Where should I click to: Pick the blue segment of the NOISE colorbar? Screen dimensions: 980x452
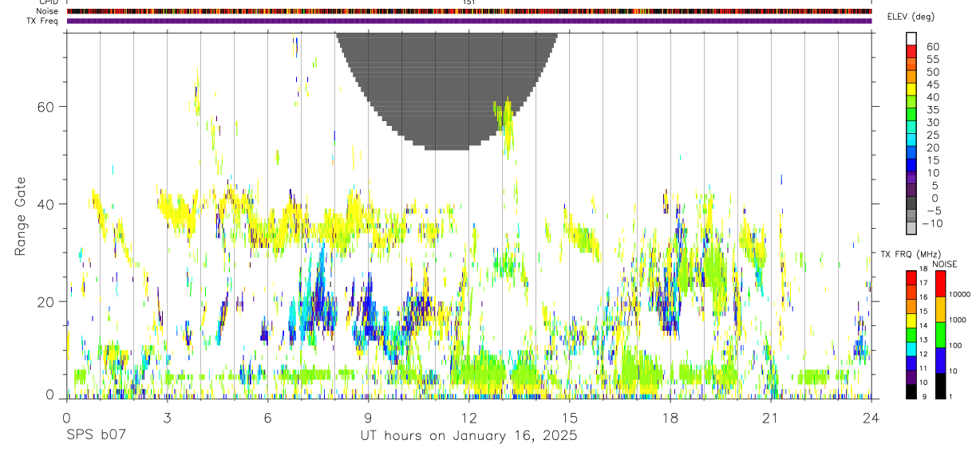point(940,360)
